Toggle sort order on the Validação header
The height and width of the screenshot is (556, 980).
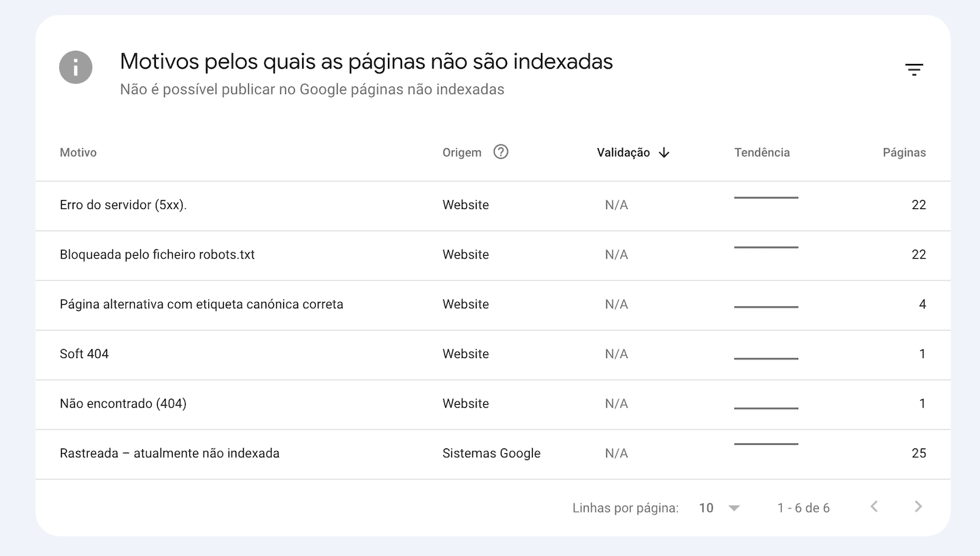[x=623, y=152]
